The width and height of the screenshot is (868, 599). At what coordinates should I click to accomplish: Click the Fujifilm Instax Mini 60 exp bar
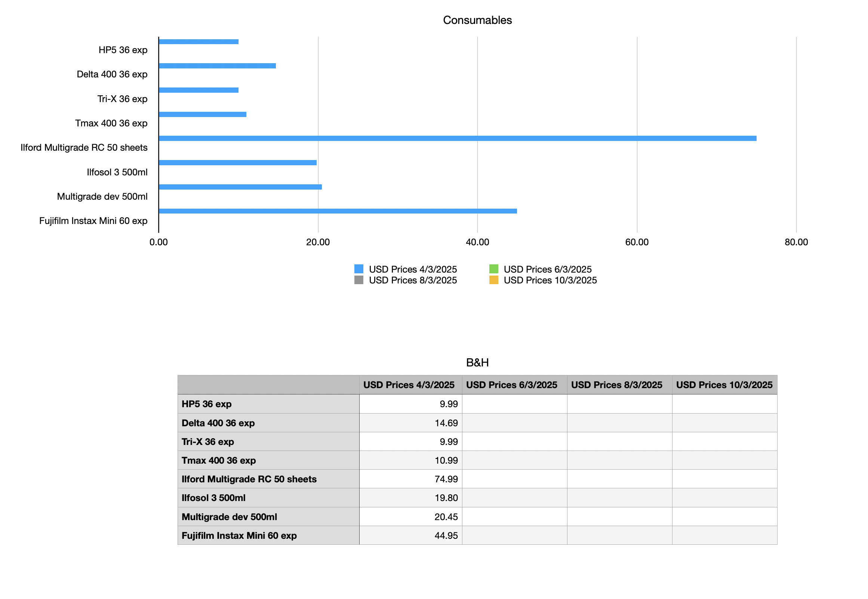338,211
